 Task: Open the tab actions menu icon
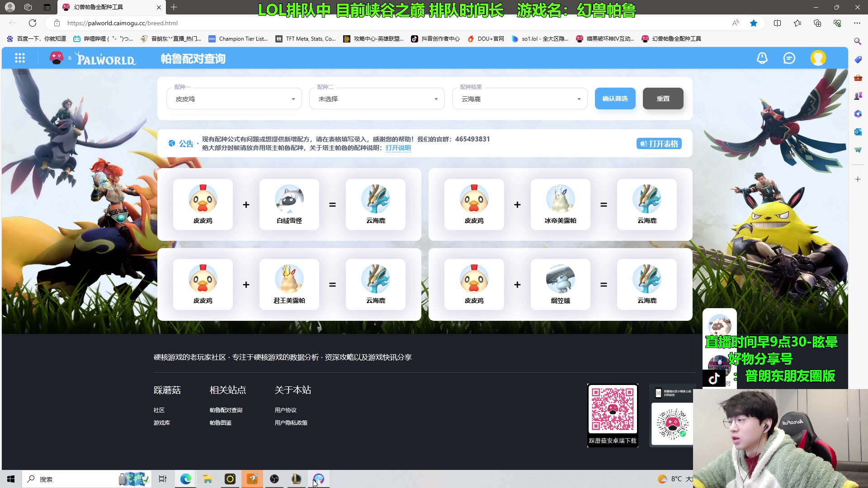coord(47,7)
